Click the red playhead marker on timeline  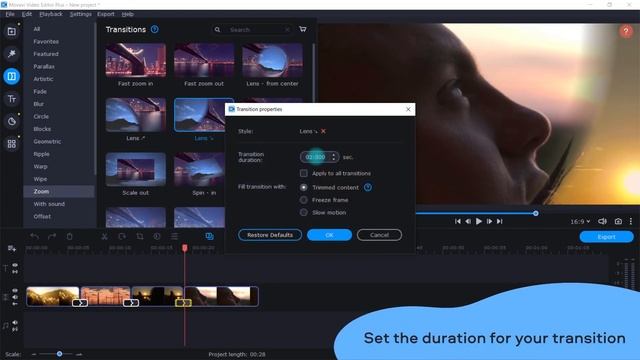pyautogui.click(x=184, y=248)
